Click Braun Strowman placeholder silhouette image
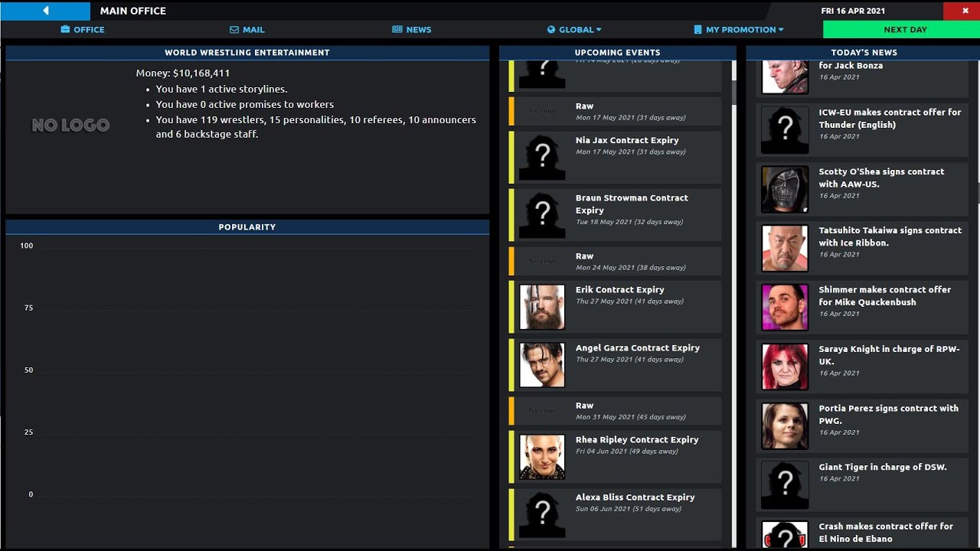This screenshot has height=551, width=980. click(x=542, y=215)
